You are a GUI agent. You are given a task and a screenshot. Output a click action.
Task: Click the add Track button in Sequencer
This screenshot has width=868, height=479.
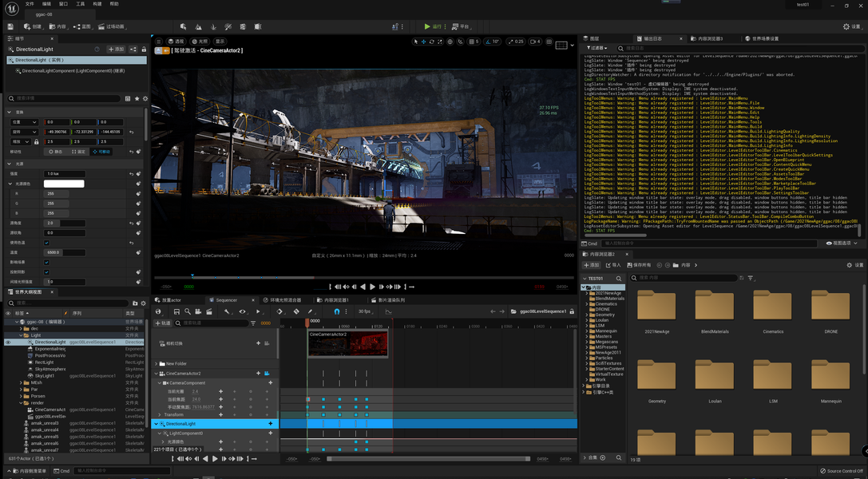point(164,323)
